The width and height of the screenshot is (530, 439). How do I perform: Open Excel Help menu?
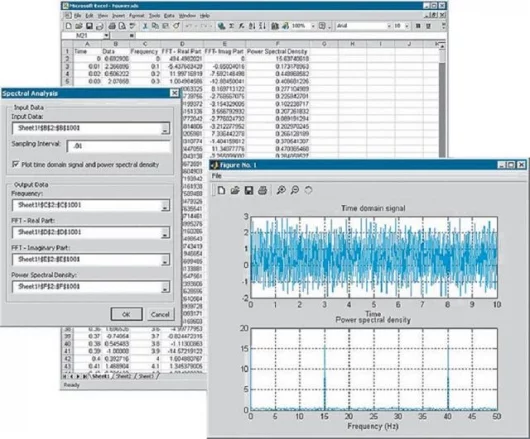pyautogui.click(x=204, y=16)
